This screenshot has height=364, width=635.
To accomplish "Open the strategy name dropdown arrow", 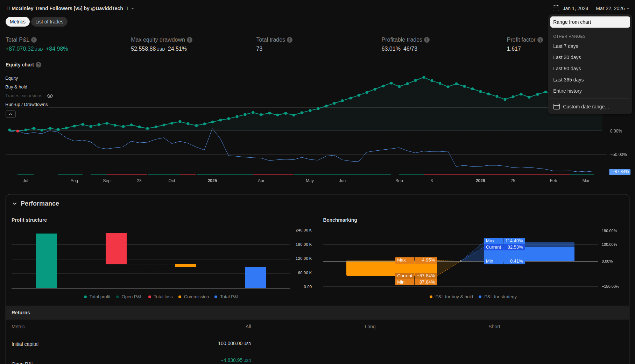I will [133, 8].
